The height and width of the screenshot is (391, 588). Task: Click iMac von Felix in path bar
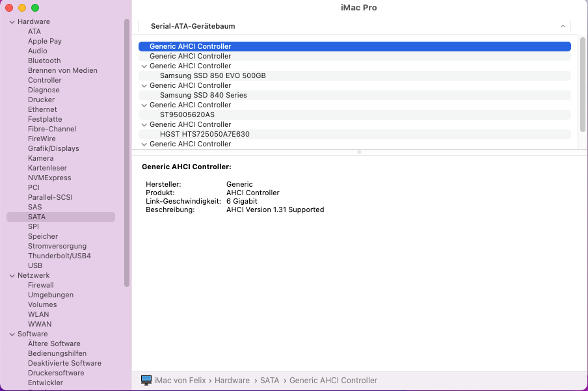[x=180, y=381]
